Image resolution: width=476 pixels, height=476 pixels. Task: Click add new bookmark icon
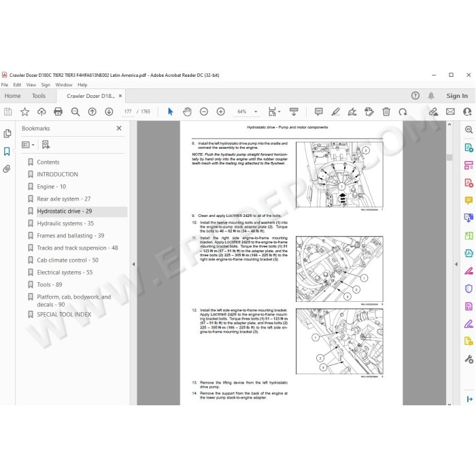click(x=46, y=145)
